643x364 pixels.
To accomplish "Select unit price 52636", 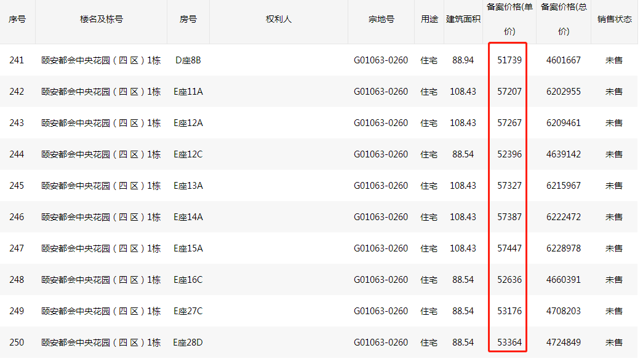I will coord(509,280).
